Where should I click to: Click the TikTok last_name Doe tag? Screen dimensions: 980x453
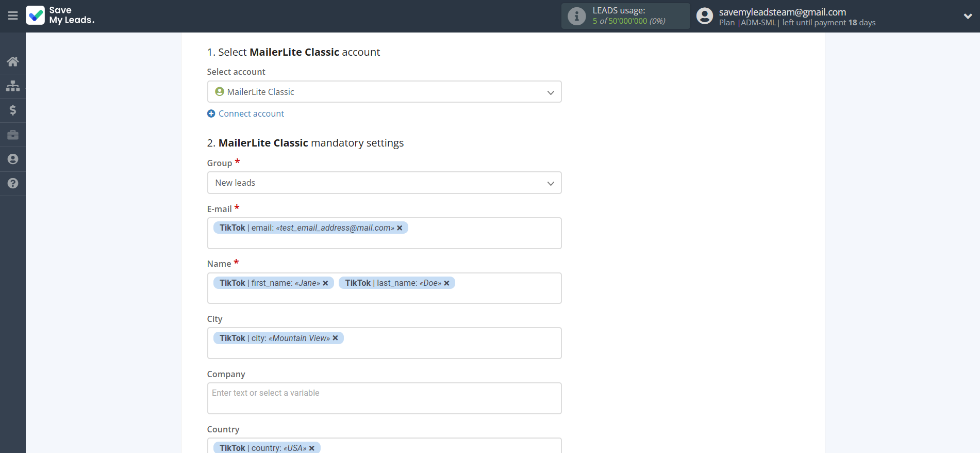[397, 283]
